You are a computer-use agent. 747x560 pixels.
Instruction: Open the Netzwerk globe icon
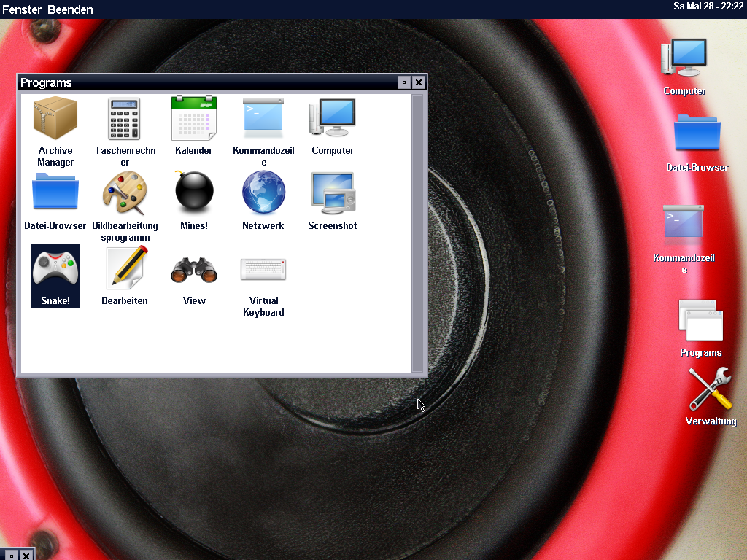coord(263,194)
